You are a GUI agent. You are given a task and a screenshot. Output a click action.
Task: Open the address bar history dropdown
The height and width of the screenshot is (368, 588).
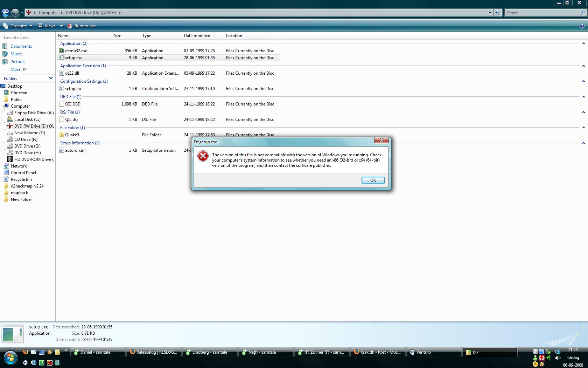(490, 13)
